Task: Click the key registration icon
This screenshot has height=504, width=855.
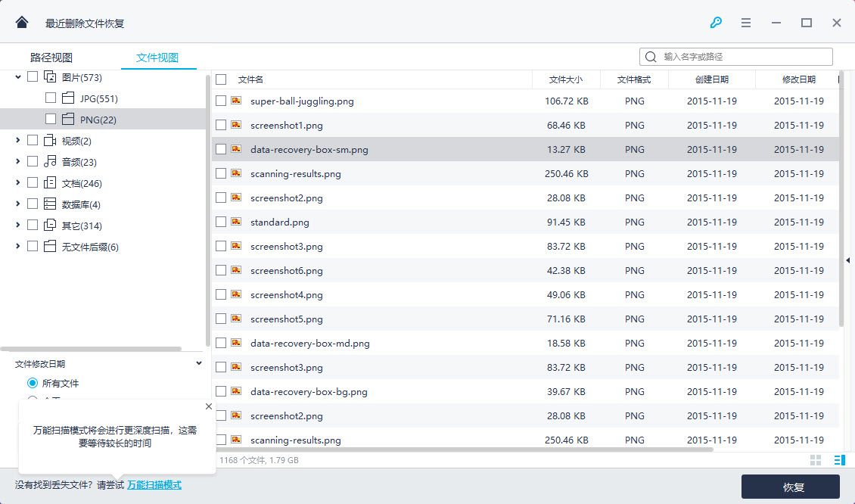Action: pos(716,23)
